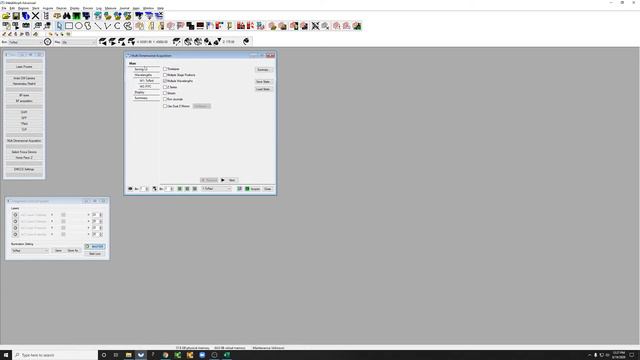The image size is (640, 360).
Task: Click the Save State button
Action: (x=263, y=82)
